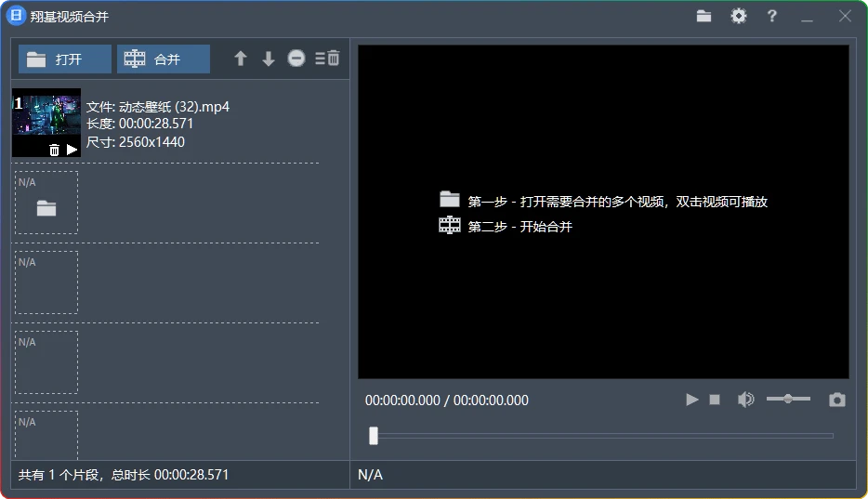Select the 动态壁纸 (32).mp4 thumbnail

coord(46,123)
